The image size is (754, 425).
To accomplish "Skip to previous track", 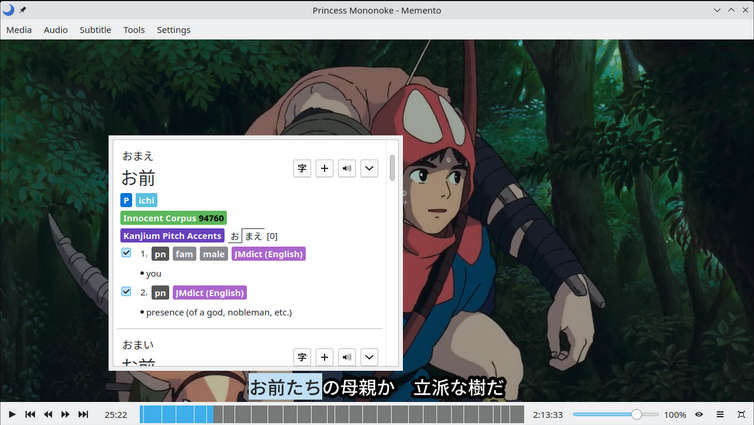I will pyautogui.click(x=30, y=414).
